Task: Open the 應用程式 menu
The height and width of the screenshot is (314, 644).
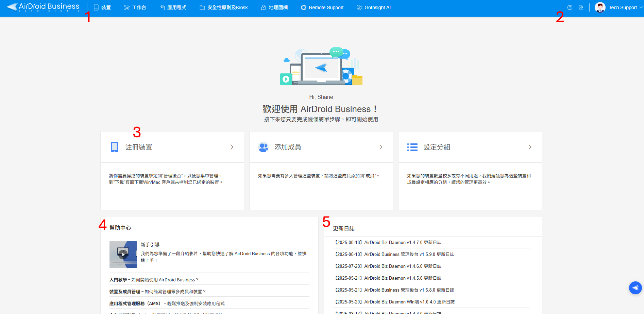Action: click(173, 7)
